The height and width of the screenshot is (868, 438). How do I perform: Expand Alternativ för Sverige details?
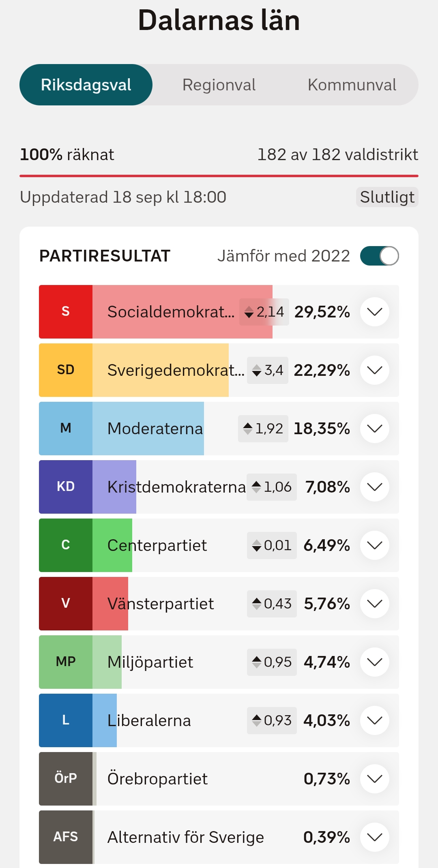tap(375, 837)
